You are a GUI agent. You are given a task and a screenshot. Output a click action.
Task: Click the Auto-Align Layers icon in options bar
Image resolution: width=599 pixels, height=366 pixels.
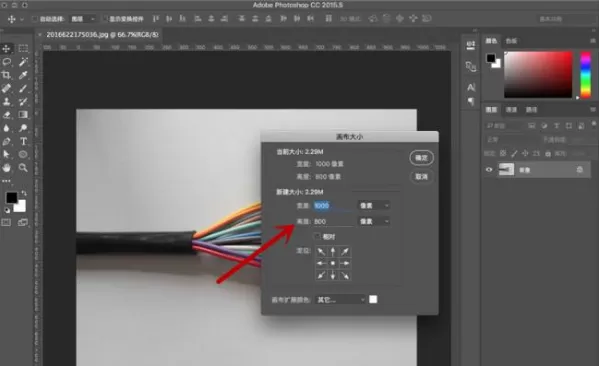coord(328,18)
